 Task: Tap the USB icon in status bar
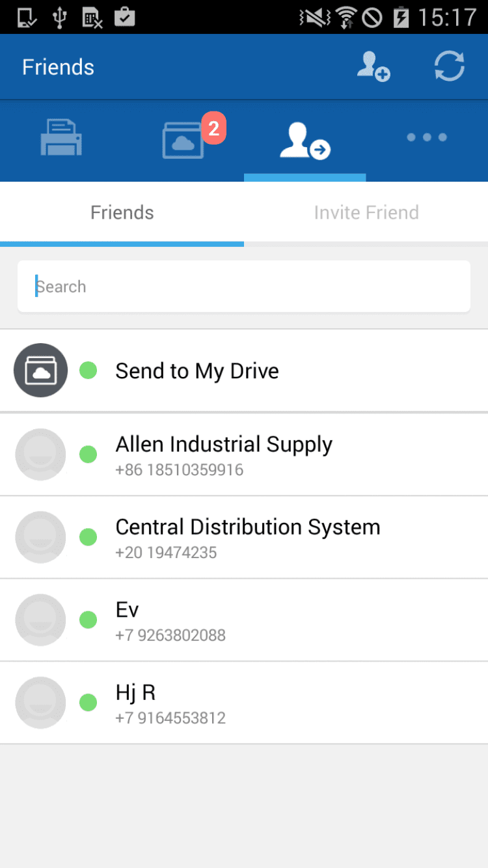click(60, 17)
